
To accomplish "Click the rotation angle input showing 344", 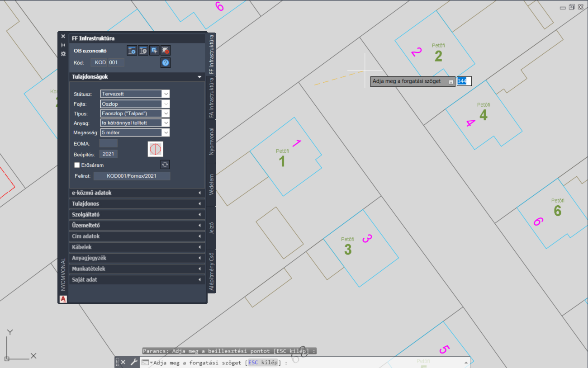I will click(x=464, y=81).
